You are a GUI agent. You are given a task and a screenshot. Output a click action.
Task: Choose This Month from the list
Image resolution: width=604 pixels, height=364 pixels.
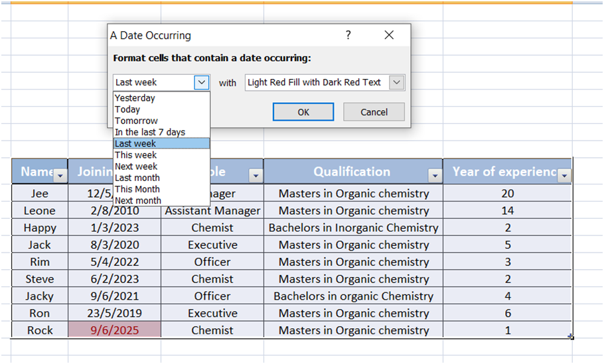pos(162,190)
